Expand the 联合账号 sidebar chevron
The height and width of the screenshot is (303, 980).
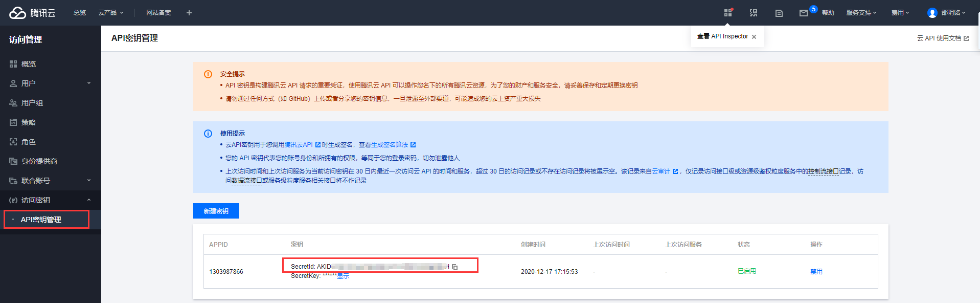pyautogui.click(x=89, y=180)
